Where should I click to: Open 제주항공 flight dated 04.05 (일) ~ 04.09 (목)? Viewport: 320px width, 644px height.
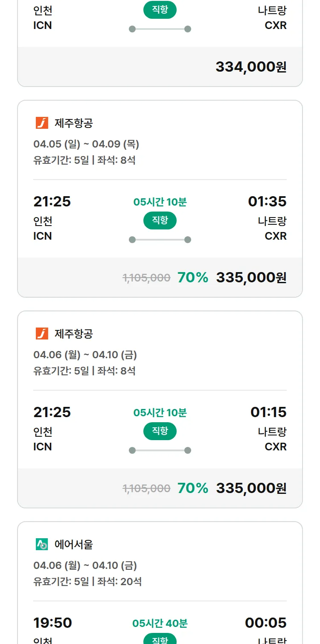click(86, 144)
